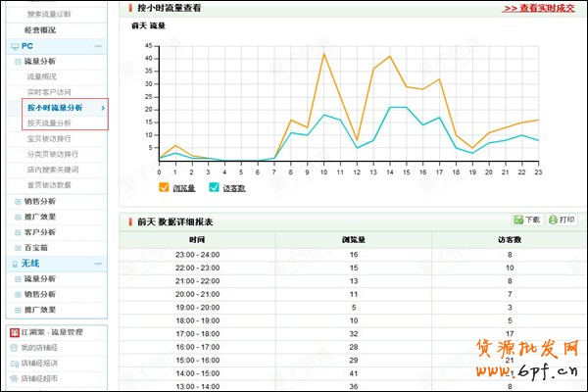Toggle the orange 浏览量 legend checkbox
The width and height of the screenshot is (588, 392).
coord(164,186)
